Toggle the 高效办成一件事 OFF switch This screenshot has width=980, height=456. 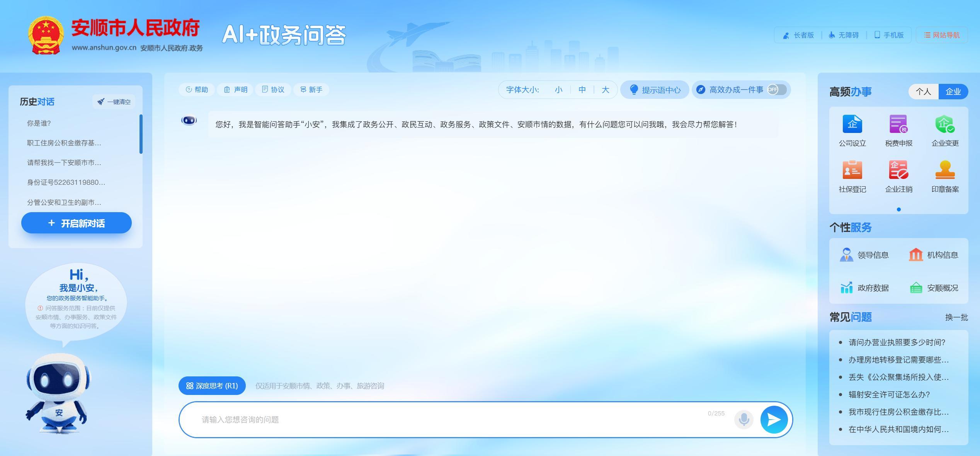(x=777, y=90)
